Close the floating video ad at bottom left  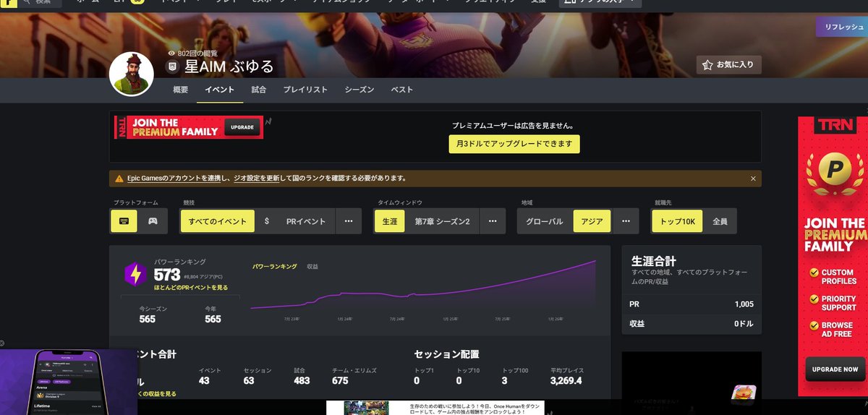[x=2, y=343]
